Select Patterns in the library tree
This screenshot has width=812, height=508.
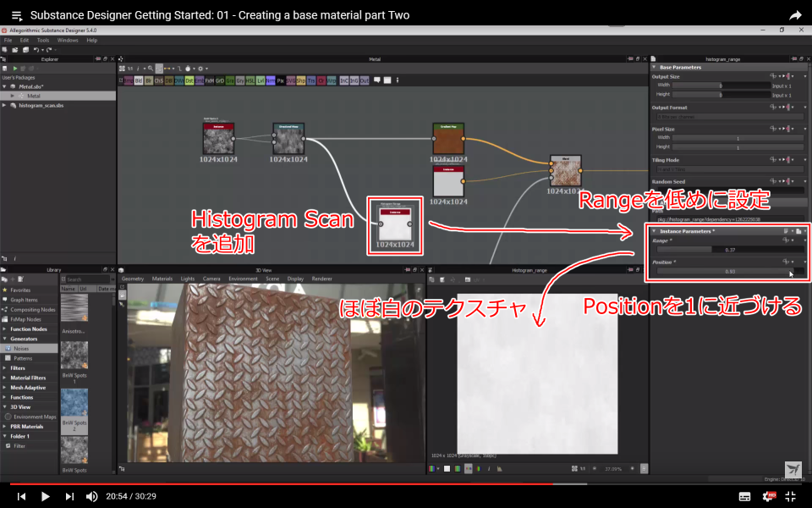point(23,358)
